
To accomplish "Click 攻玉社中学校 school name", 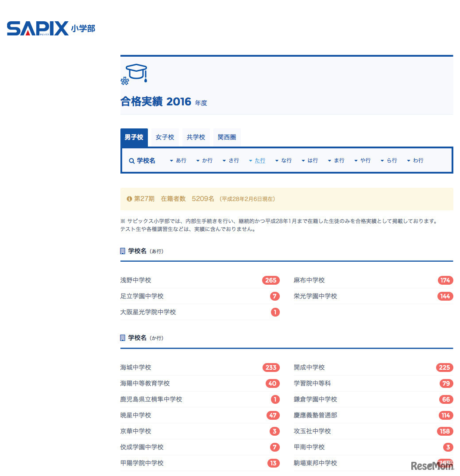I will coord(312,431).
